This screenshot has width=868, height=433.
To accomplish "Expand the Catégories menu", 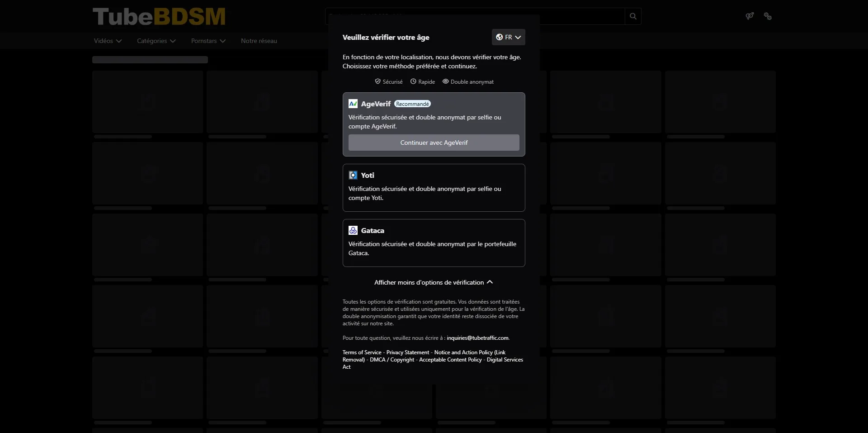I will pyautogui.click(x=156, y=41).
